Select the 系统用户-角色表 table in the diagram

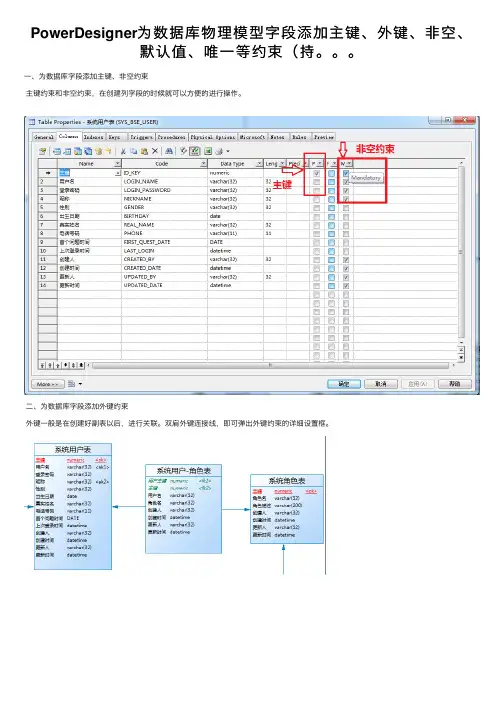coord(184,509)
